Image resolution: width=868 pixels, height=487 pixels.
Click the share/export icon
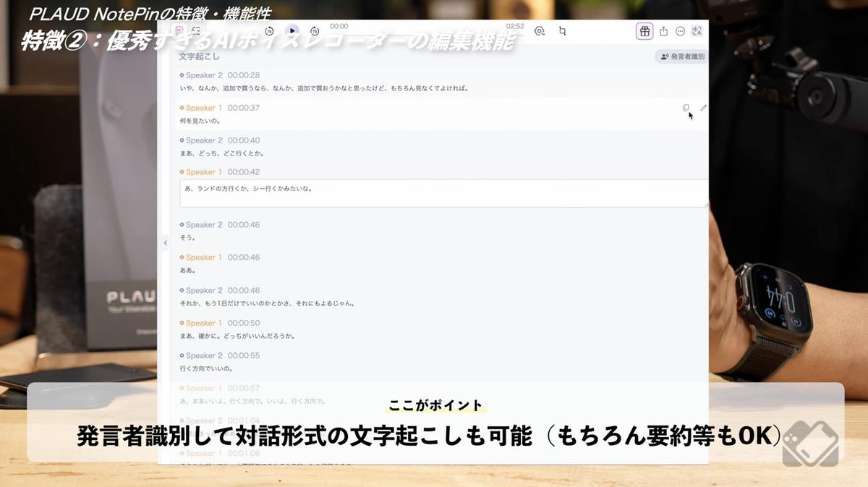663,31
